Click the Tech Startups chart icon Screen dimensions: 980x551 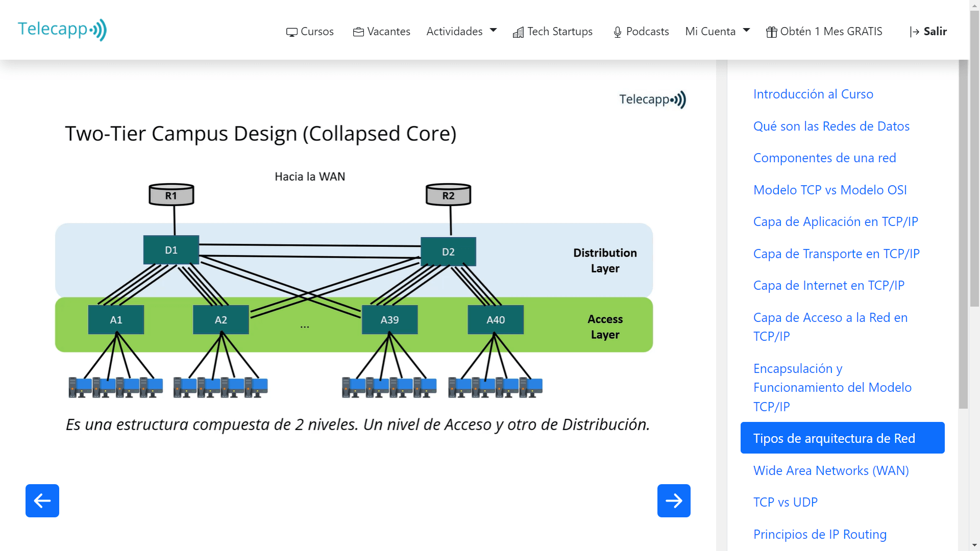(518, 32)
